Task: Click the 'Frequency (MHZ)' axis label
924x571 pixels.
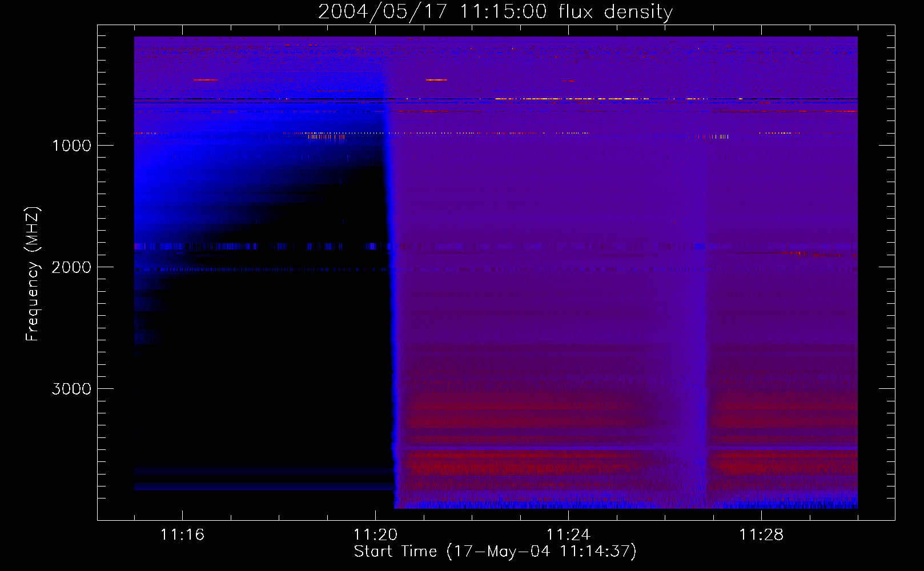Action: coord(33,274)
